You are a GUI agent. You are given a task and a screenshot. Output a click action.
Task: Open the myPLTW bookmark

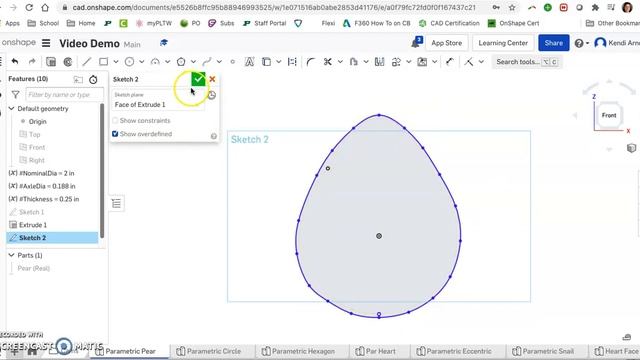click(154, 23)
